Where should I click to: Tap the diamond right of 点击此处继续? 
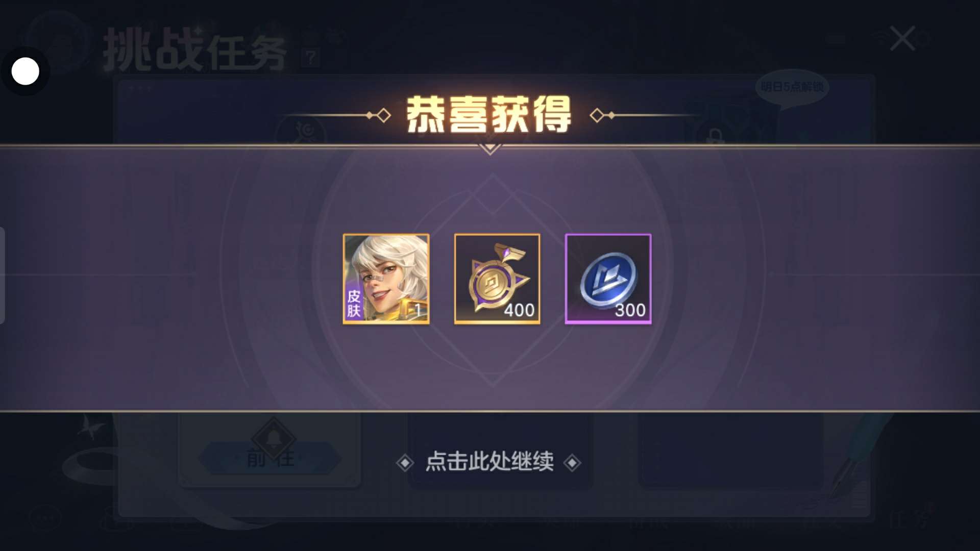coord(572,463)
